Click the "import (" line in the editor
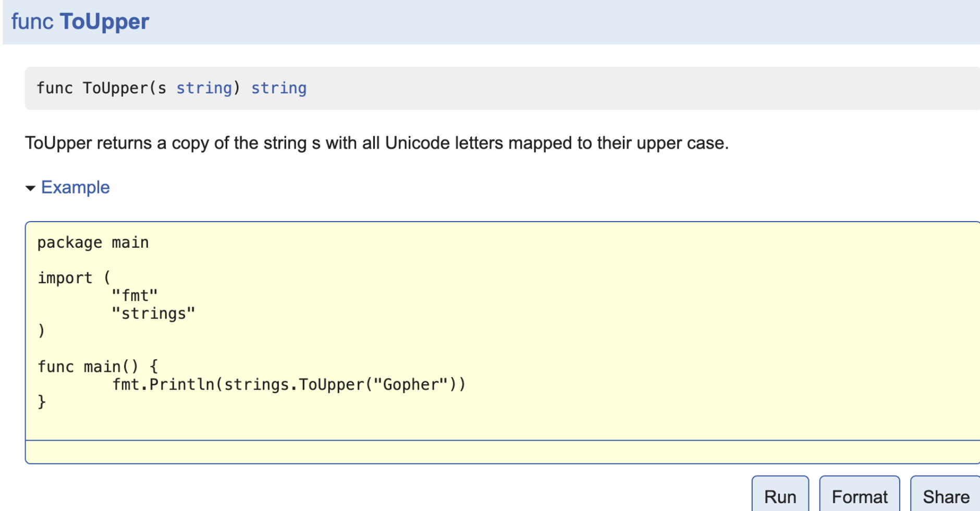 click(x=73, y=278)
